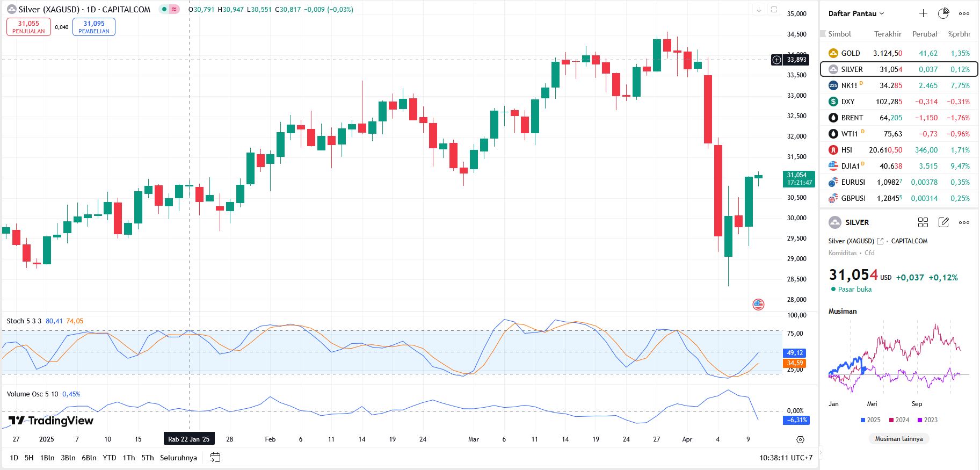Screen dimensions: 980x470
Task: Open chart settings gear on time axis
Action: tap(800, 439)
